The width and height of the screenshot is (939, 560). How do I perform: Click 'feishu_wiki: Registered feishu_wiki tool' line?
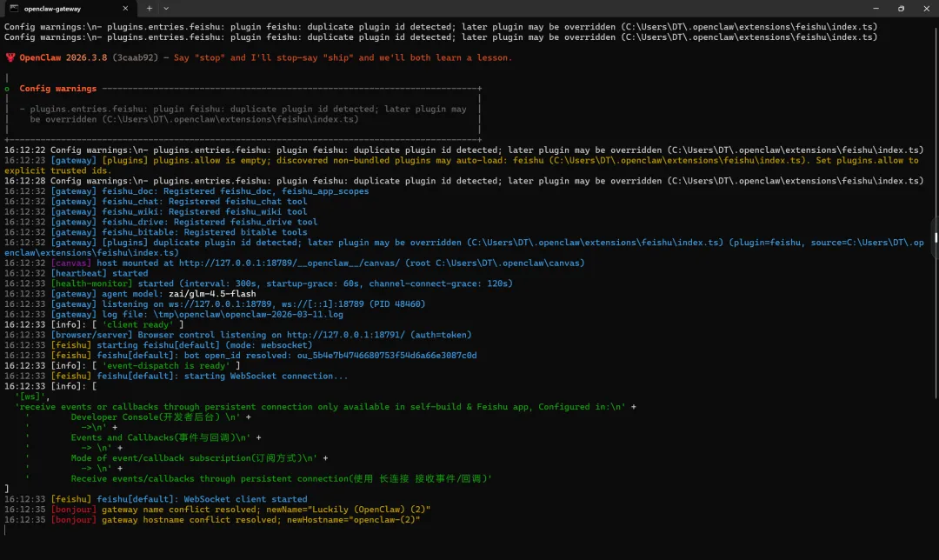click(x=156, y=211)
